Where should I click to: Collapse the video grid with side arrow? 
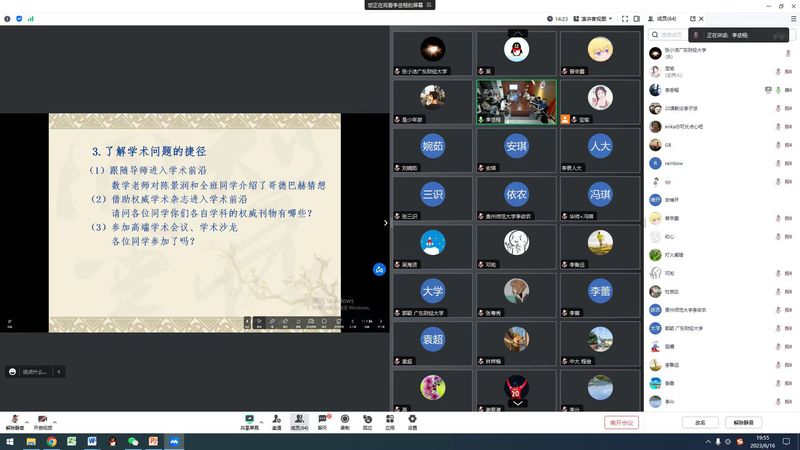pos(386,223)
